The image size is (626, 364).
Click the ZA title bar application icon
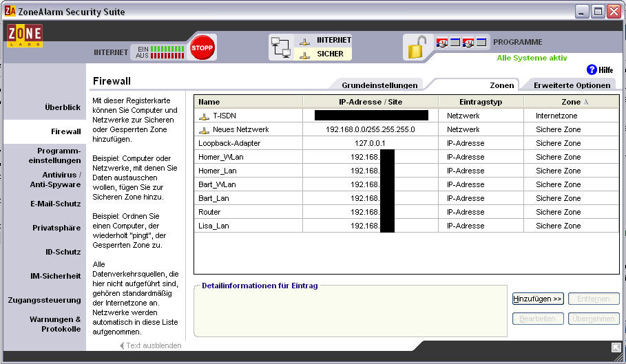(10, 11)
